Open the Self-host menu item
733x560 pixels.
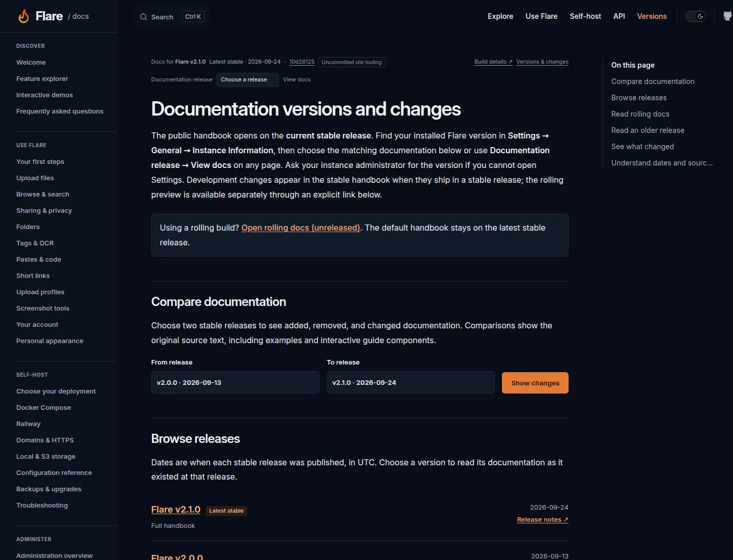(585, 16)
